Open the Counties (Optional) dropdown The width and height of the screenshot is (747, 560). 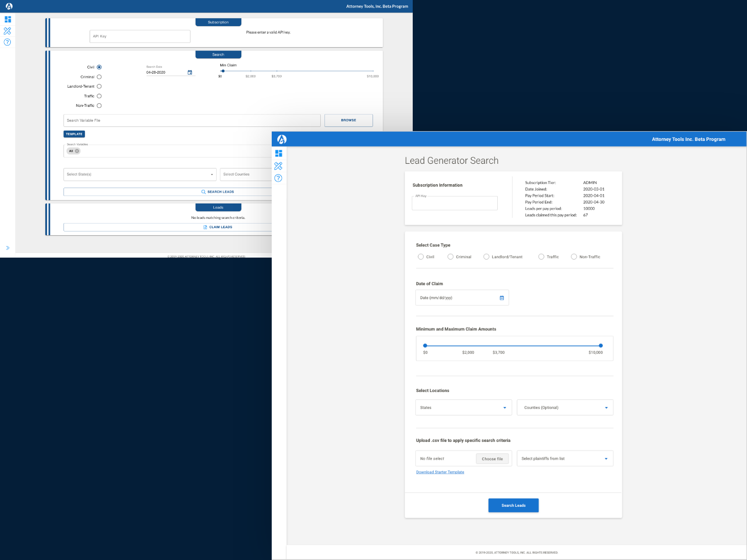(565, 407)
